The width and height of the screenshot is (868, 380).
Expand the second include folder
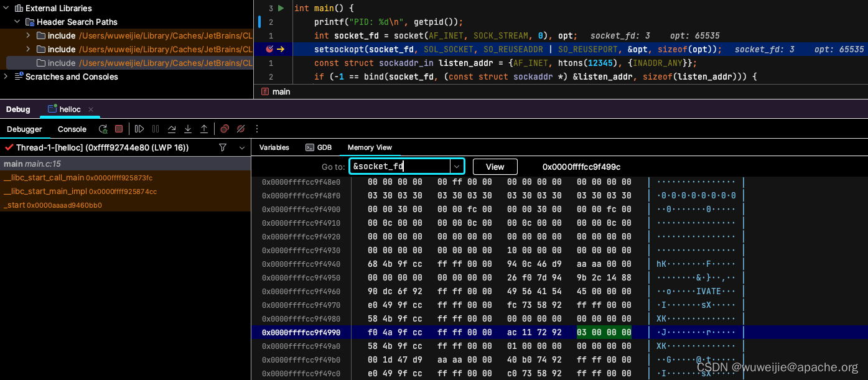pos(28,49)
